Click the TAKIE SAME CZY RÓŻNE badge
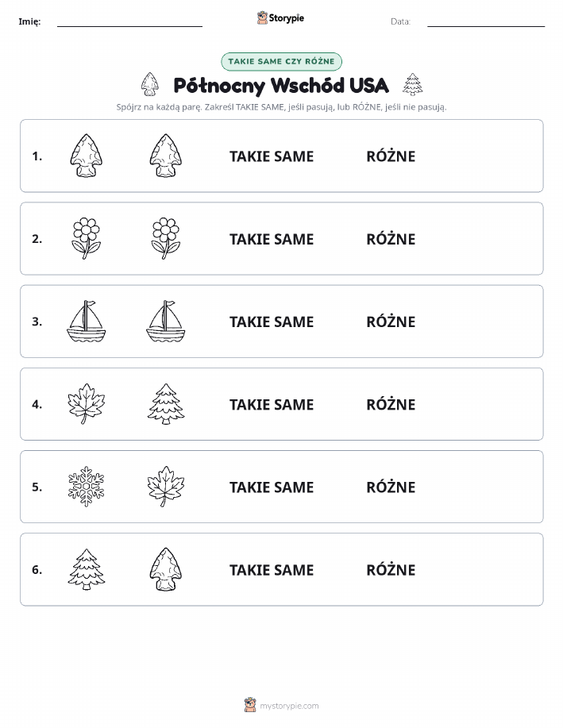 (281, 61)
